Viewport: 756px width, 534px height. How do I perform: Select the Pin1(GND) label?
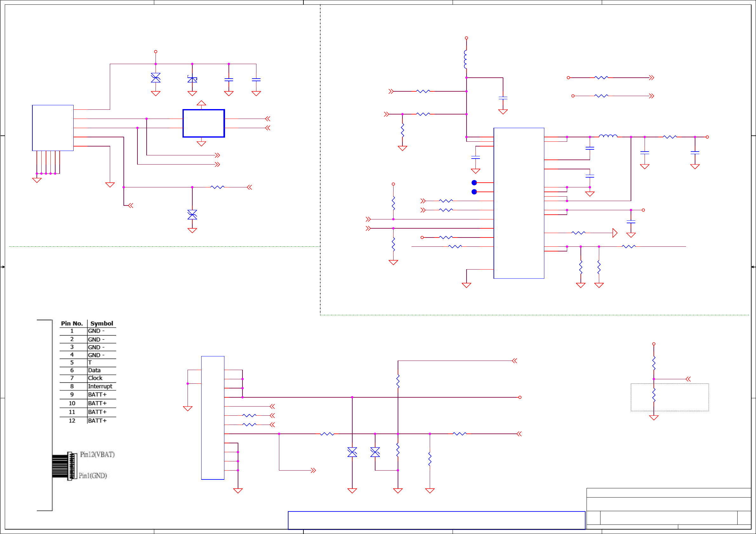click(93, 475)
